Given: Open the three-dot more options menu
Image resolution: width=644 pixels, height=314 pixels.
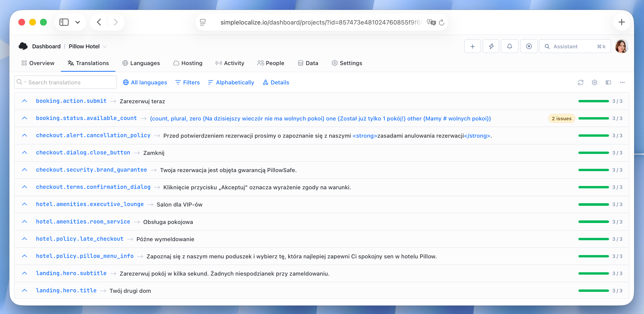Looking at the screenshot, I should [622, 83].
